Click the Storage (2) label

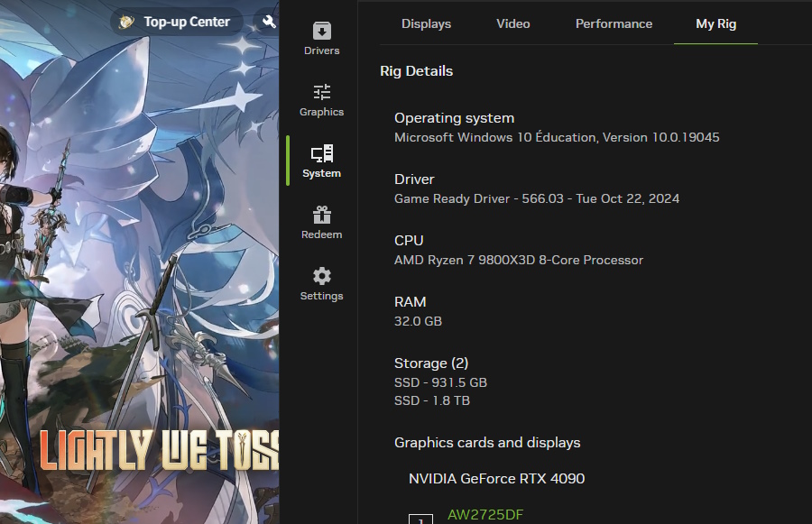point(431,363)
